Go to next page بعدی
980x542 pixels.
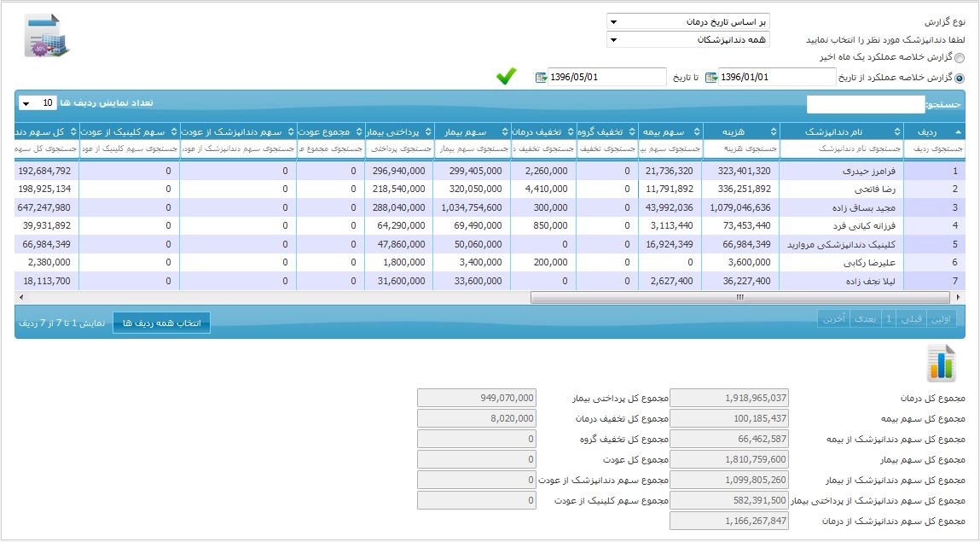click(865, 319)
